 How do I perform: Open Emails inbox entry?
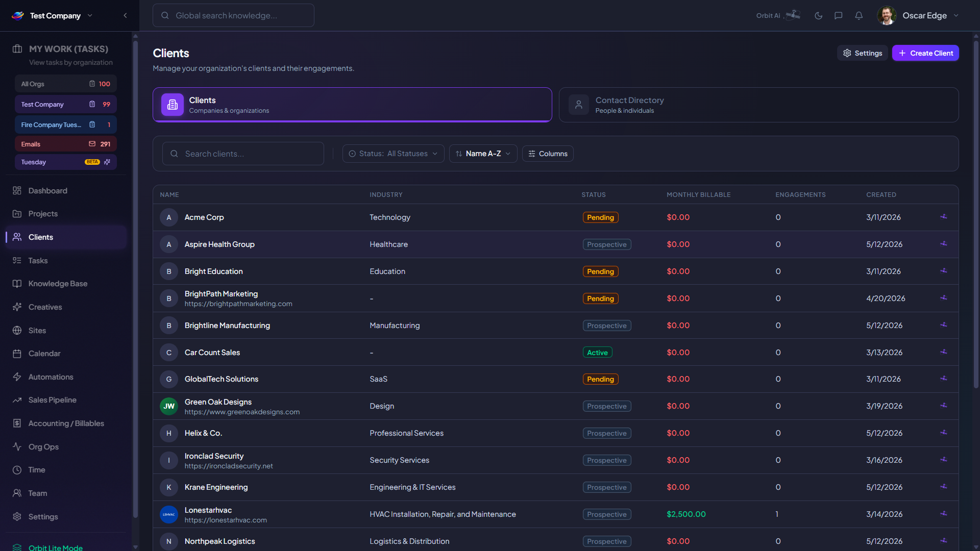[x=65, y=144]
